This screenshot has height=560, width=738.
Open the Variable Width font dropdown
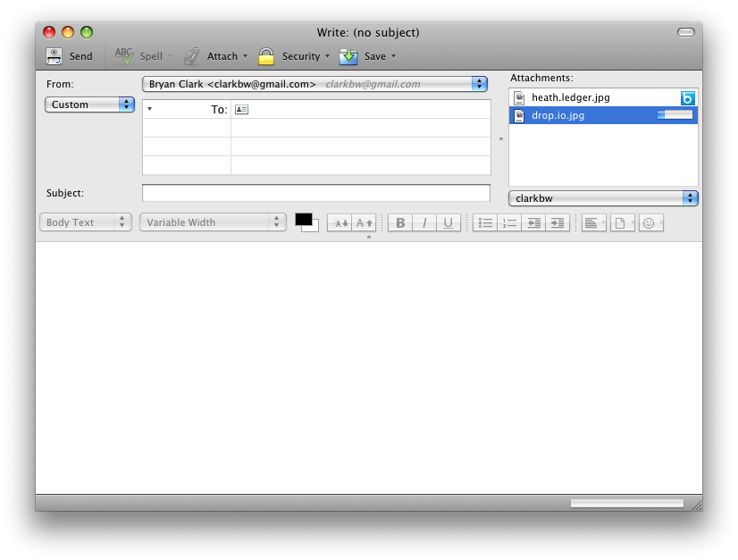click(213, 222)
